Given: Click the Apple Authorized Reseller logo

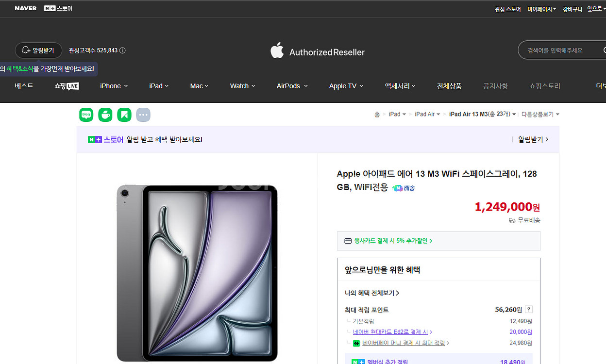Looking at the screenshot, I should [x=318, y=51].
